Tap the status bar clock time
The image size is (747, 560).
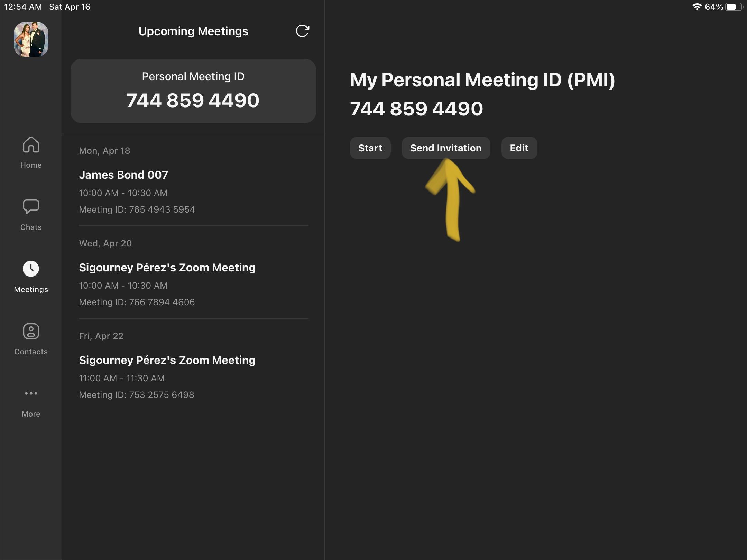23,7
